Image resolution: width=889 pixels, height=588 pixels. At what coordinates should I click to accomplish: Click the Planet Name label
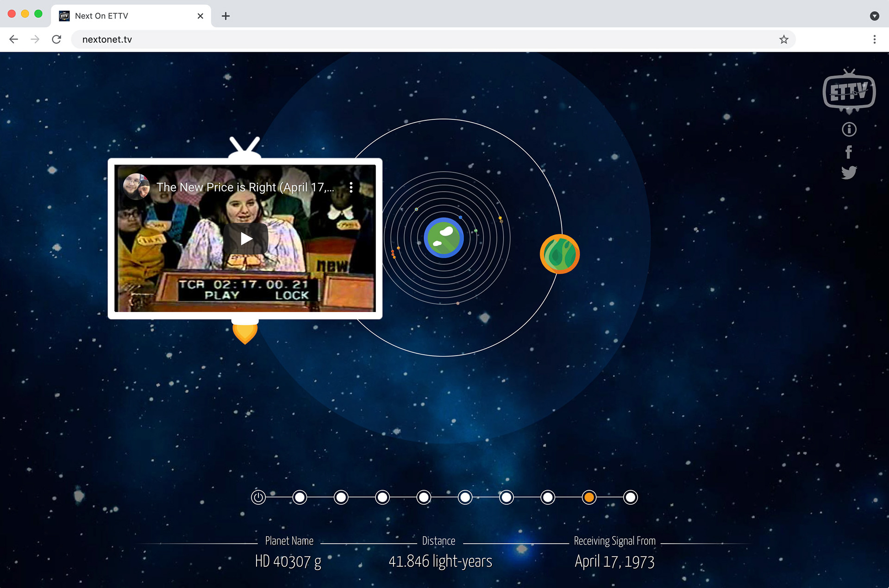tap(289, 541)
